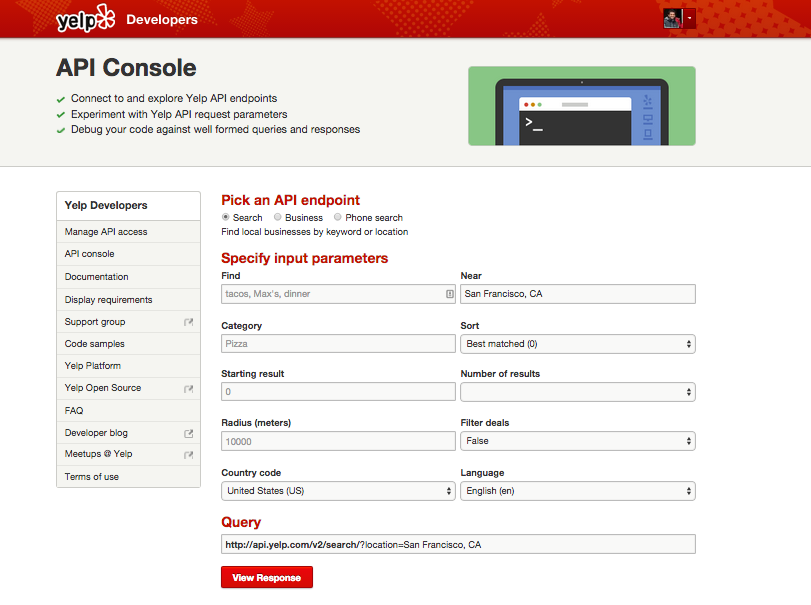Click the Developers header link

point(162,20)
